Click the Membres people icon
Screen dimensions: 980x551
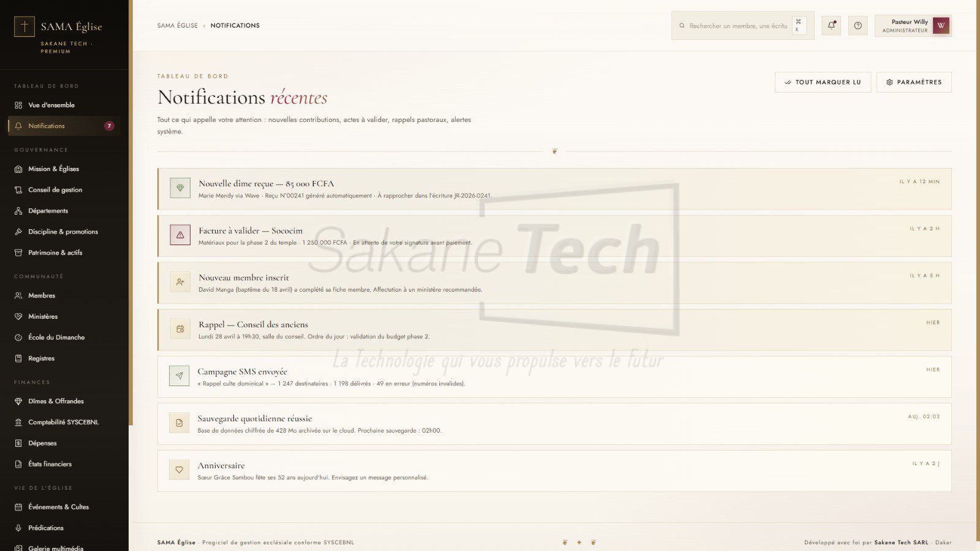pyautogui.click(x=18, y=295)
